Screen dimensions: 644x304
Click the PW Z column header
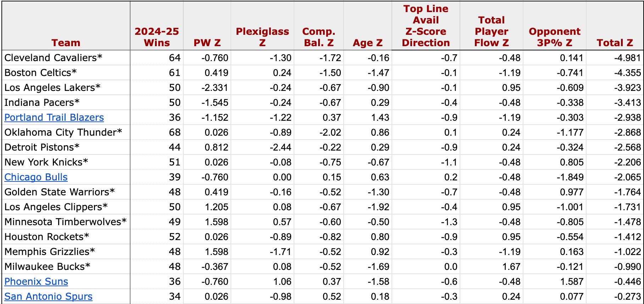[207, 43]
